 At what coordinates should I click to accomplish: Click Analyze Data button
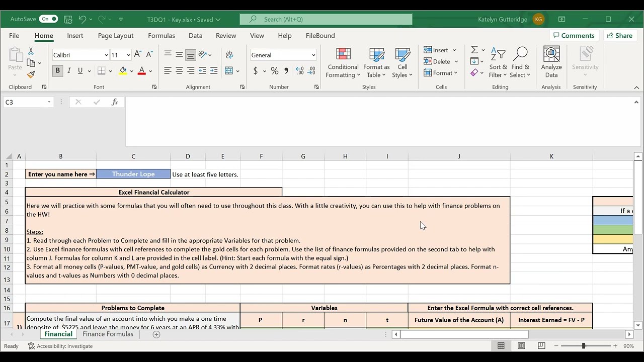551,63
